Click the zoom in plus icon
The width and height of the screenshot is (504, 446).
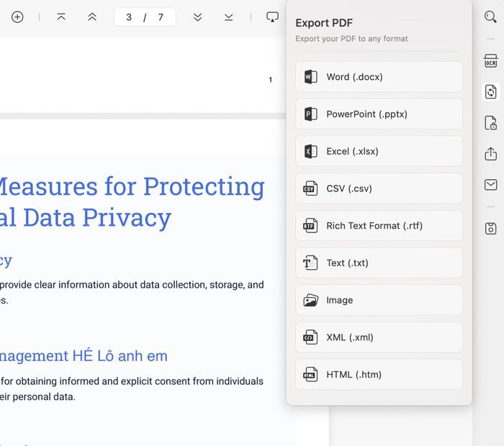coord(17,17)
